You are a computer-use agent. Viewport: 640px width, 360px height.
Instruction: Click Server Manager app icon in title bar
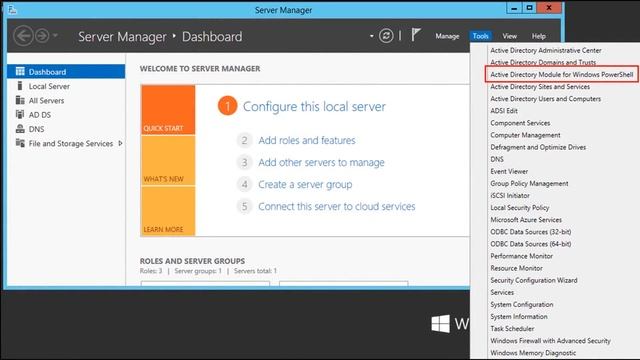coord(12,9)
